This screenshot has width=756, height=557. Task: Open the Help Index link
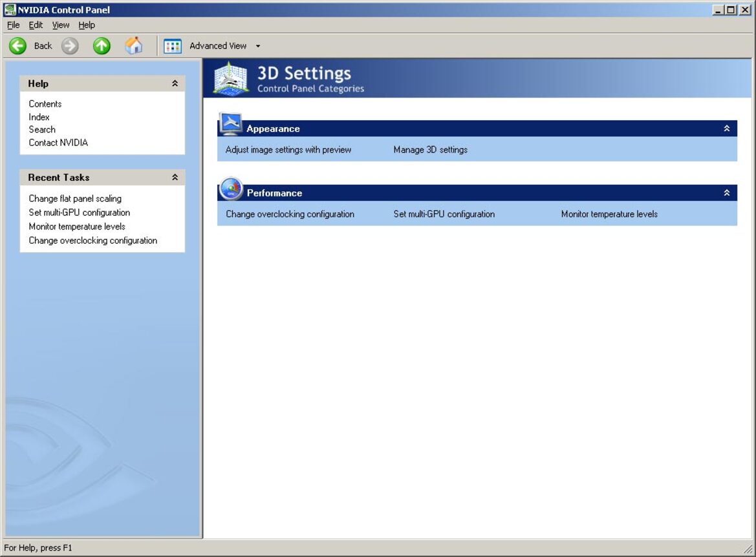pyautogui.click(x=39, y=117)
